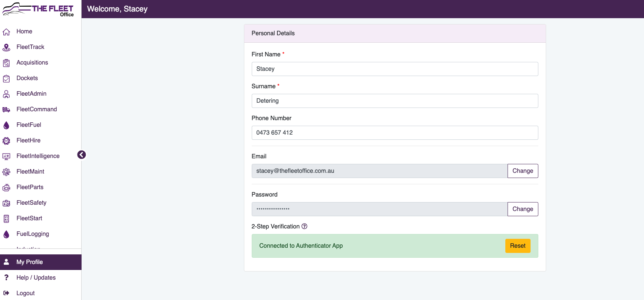Focus the First Name field
This screenshot has height=300, width=644.
pyautogui.click(x=395, y=69)
